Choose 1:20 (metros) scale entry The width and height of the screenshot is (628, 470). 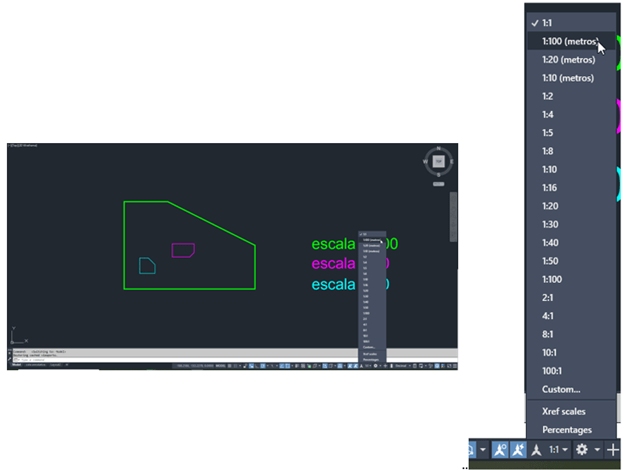(x=568, y=60)
